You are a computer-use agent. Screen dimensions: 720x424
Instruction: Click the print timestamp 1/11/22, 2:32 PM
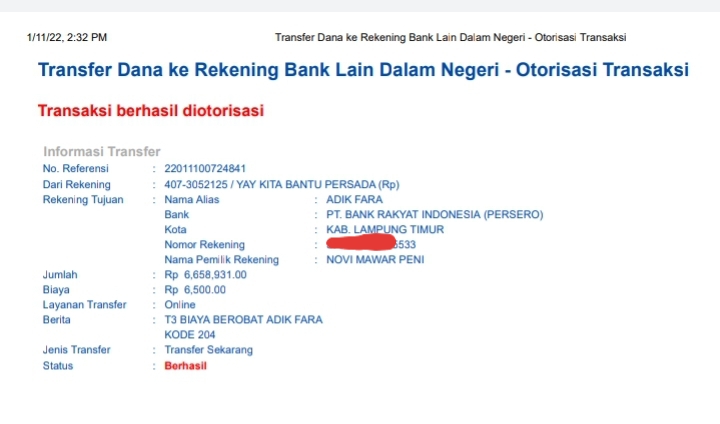click(67, 38)
